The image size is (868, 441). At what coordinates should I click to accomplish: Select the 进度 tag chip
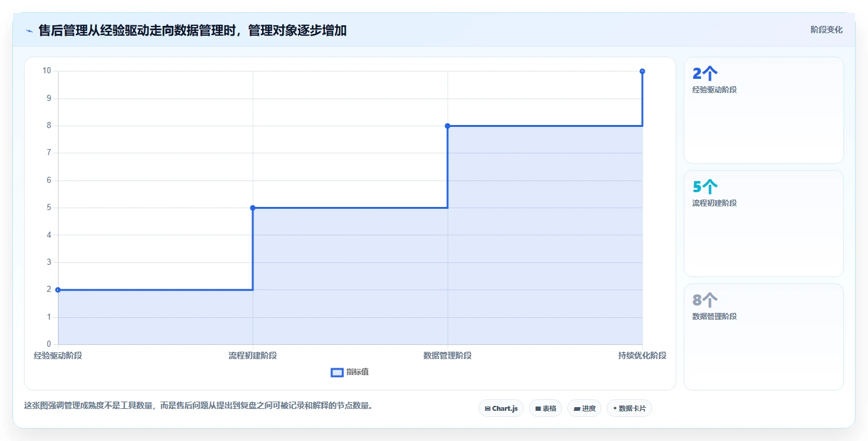coord(584,408)
